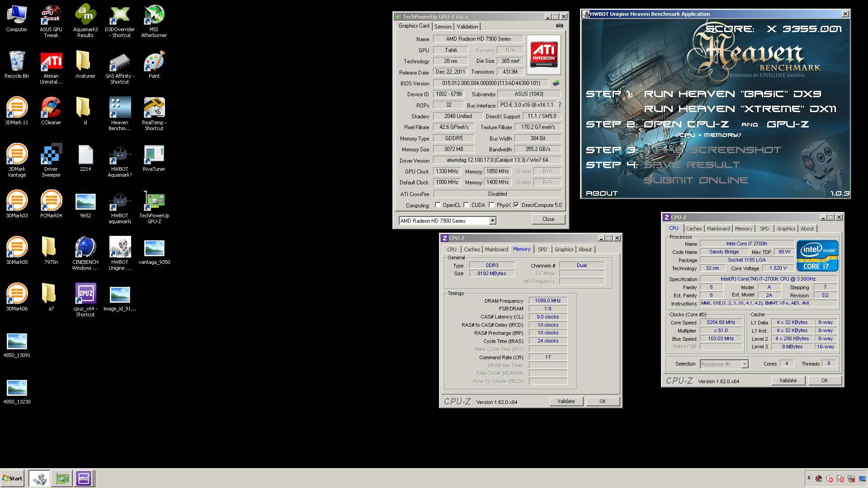This screenshot has height=488, width=868.
Task: Open the AMD Radeon HD 7900 Series dropdown
Action: [493, 221]
